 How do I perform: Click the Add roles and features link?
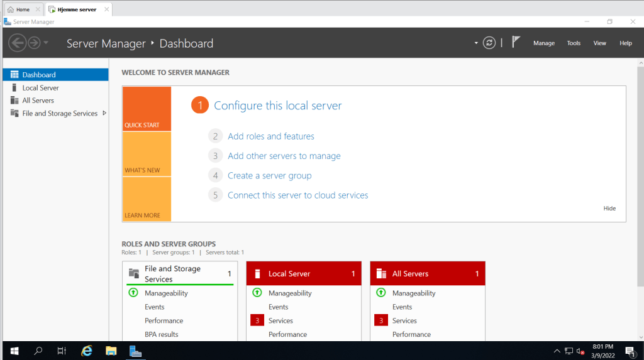pos(271,136)
